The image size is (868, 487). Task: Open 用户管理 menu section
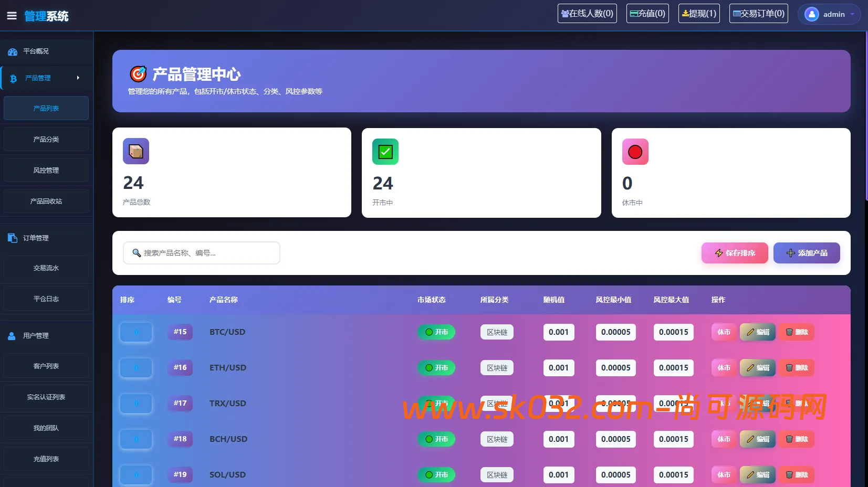pyautogui.click(x=47, y=336)
